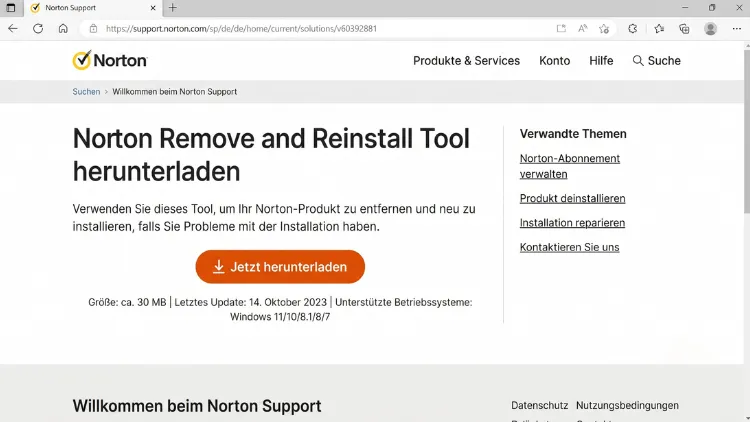Click the Suche magnifier icon
This screenshot has height=422, width=750.
[x=638, y=61]
